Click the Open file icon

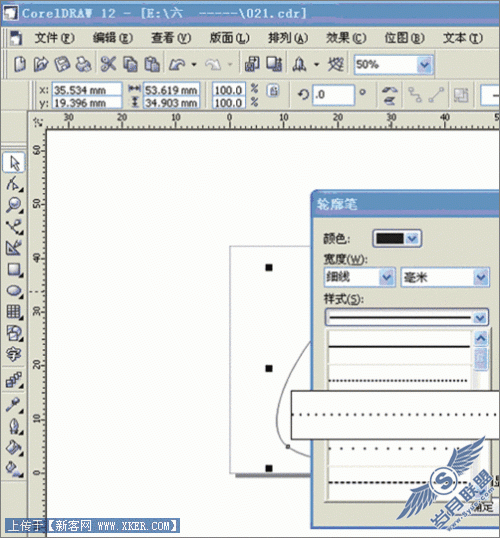[41, 64]
